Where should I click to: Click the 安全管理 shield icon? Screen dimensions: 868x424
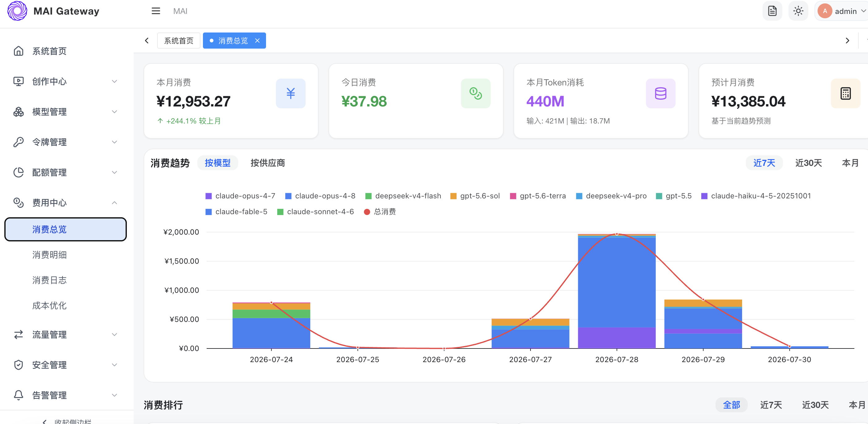19,365
